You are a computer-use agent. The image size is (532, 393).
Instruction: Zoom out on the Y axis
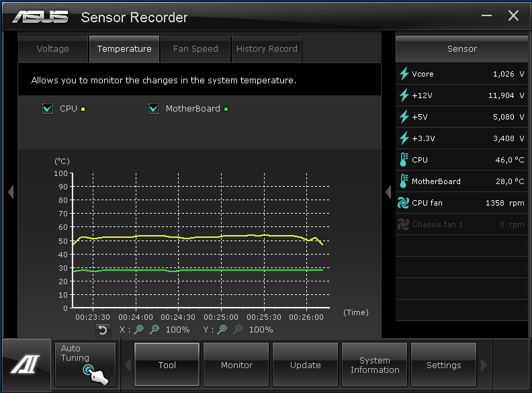click(x=238, y=329)
